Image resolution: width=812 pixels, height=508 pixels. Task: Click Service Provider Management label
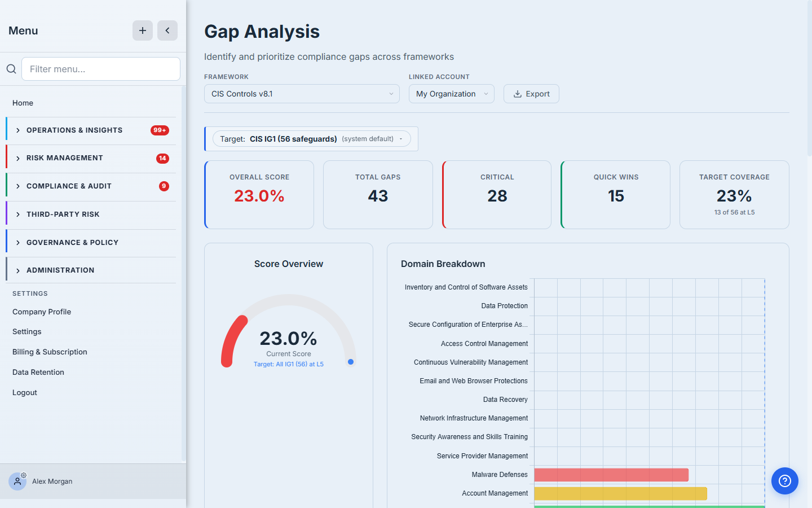482,456
